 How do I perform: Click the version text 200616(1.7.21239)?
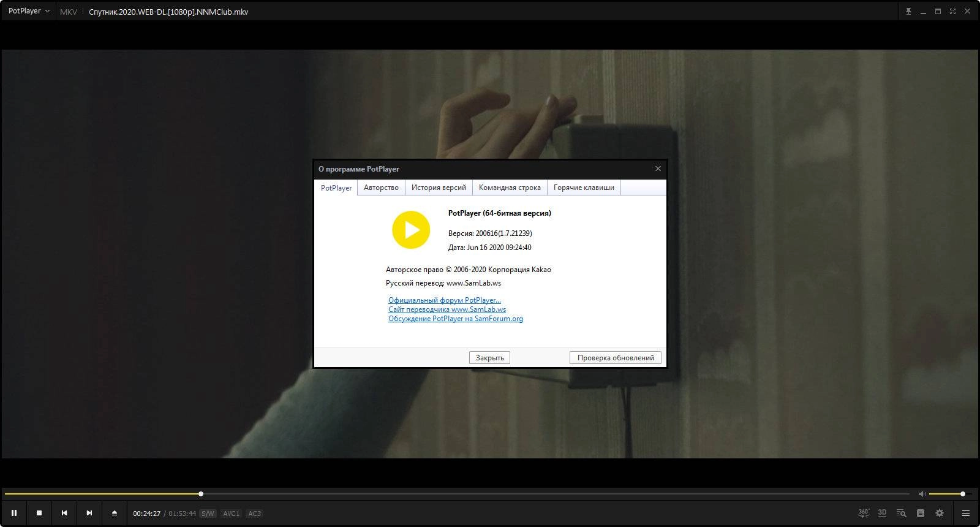(503, 233)
